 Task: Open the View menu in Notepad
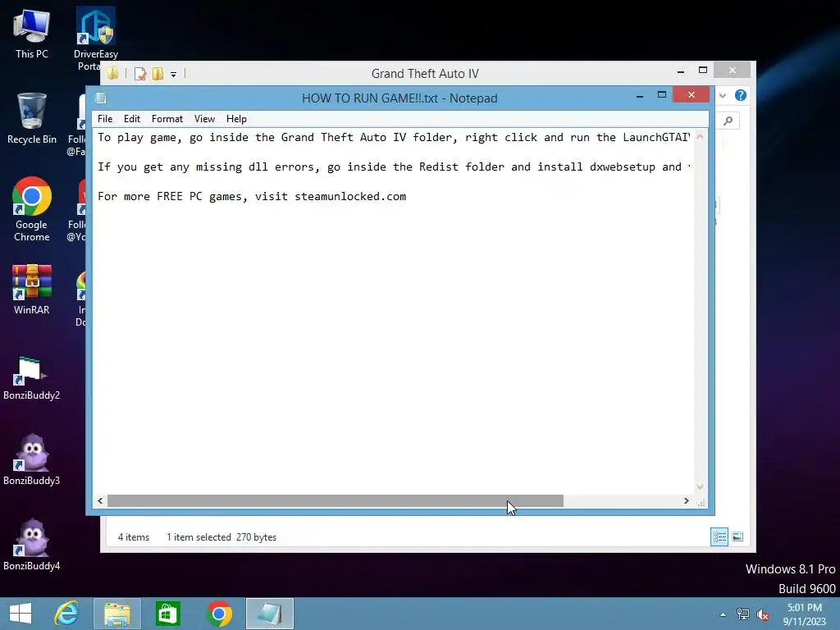pos(204,119)
